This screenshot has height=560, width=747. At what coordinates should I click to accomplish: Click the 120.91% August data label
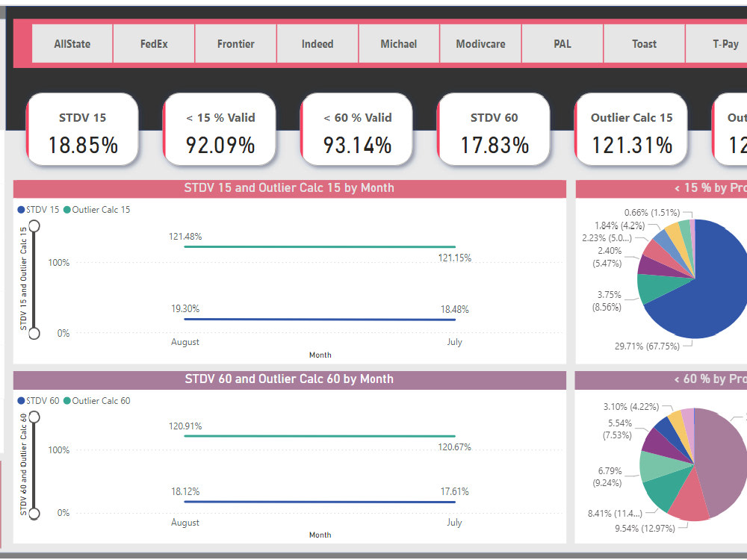click(x=185, y=426)
